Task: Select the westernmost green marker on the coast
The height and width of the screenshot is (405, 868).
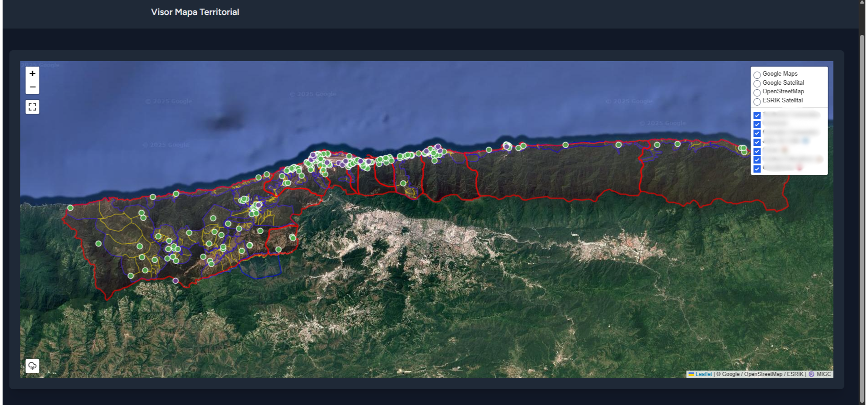Action: tap(70, 208)
